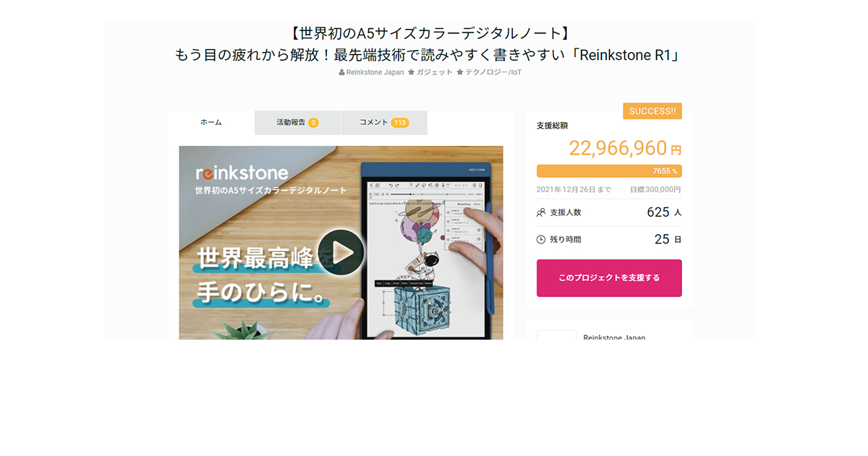Viewport: 868px width, 456px height.
Task: Click the 113 comment count badge
Action: [400, 123]
